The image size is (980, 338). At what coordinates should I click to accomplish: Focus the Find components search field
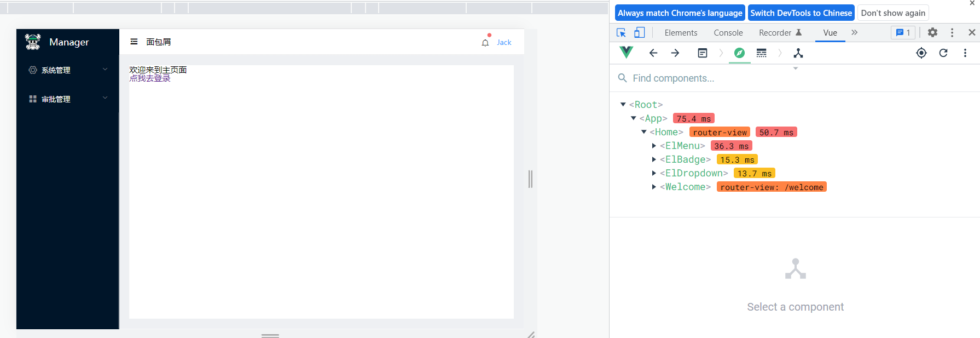[x=795, y=78]
